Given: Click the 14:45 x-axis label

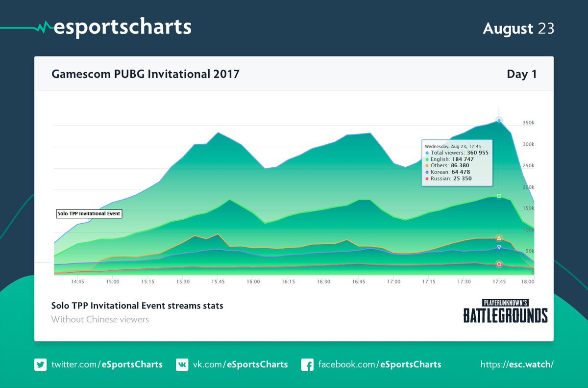Looking at the screenshot, I should (x=77, y=282).
